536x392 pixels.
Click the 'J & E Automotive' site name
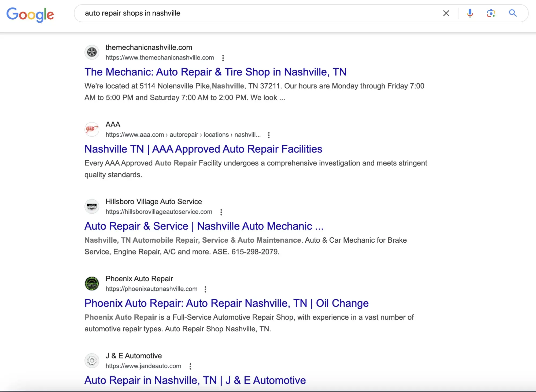tap(134, 356)
